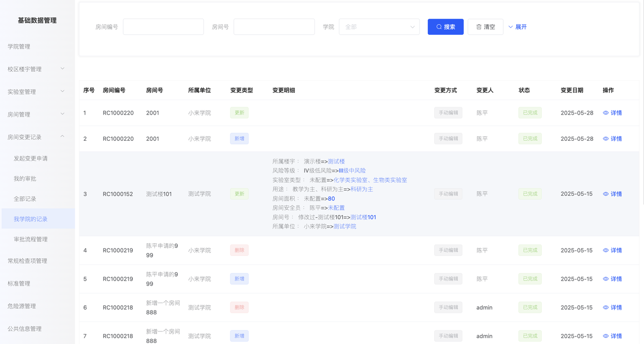The image size is (644, 344).
Task: Click the 清空 button
Action: pos(486,27)
